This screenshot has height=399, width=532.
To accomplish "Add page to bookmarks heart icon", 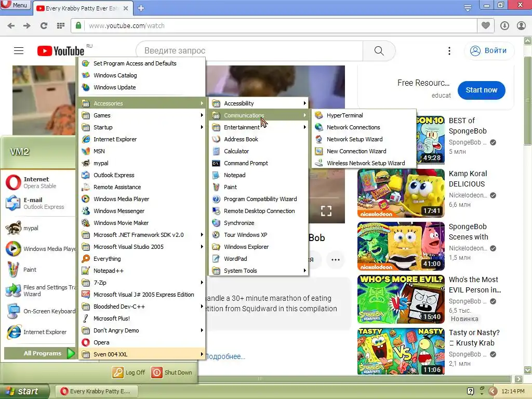I will point(486,26).
